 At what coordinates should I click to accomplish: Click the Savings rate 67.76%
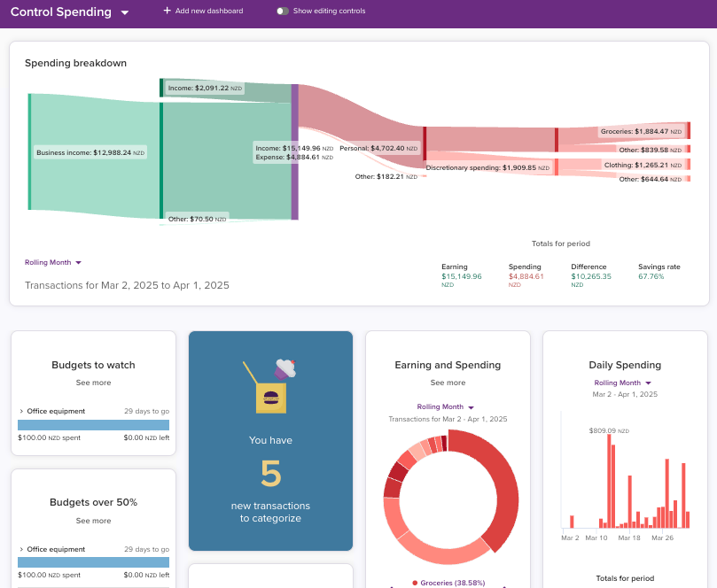click(651, 276)
